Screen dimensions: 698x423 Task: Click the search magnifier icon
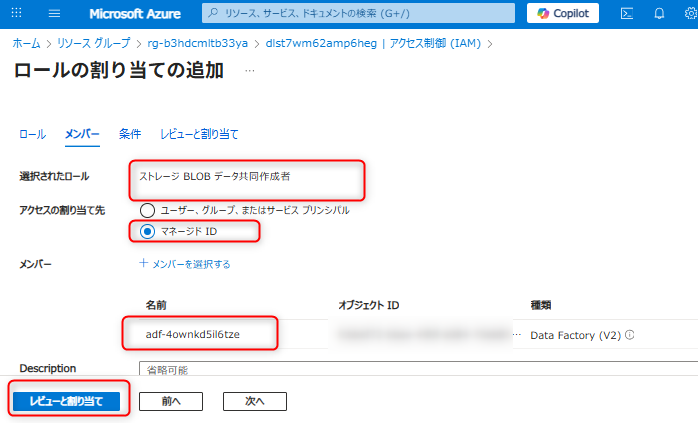(x=213, y=13)
